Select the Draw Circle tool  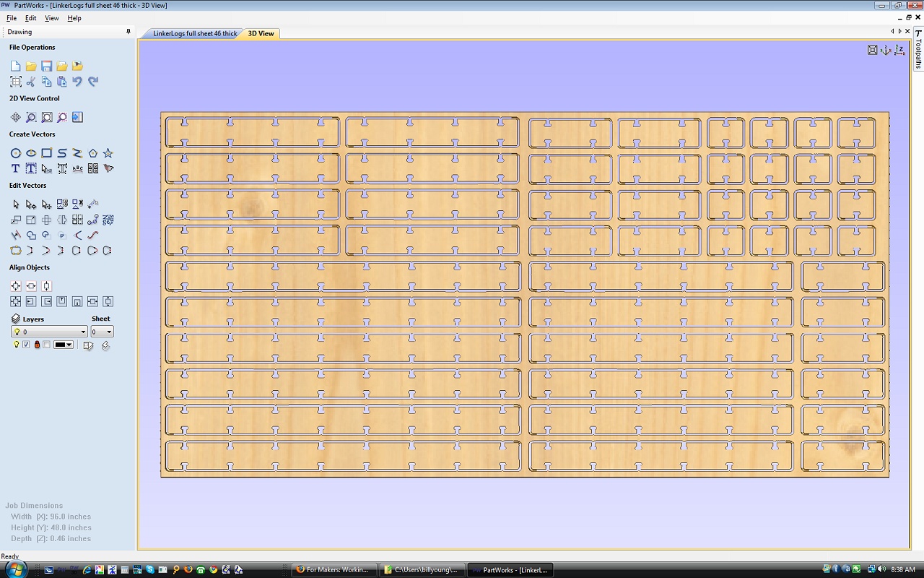point(15,153)
